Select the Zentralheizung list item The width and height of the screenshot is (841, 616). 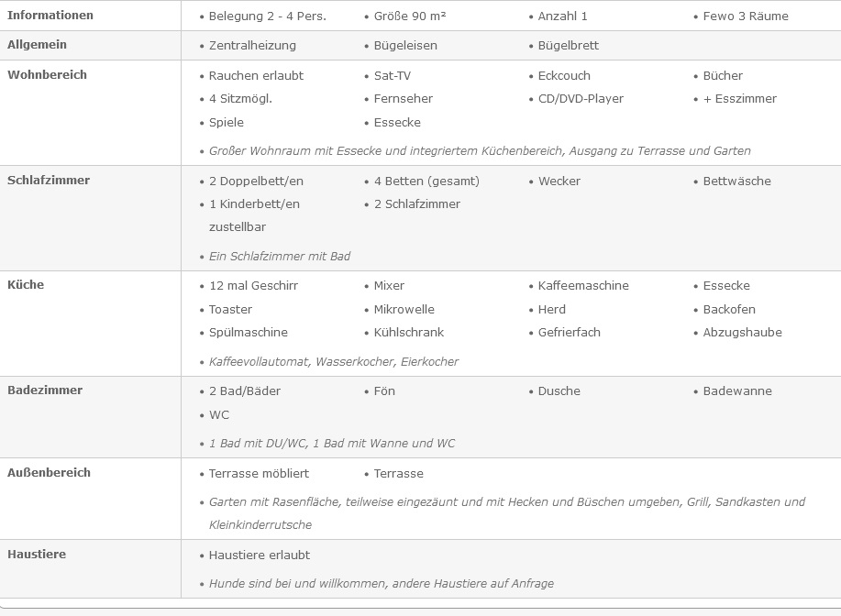pyautogui.click(x=252, y=46)
